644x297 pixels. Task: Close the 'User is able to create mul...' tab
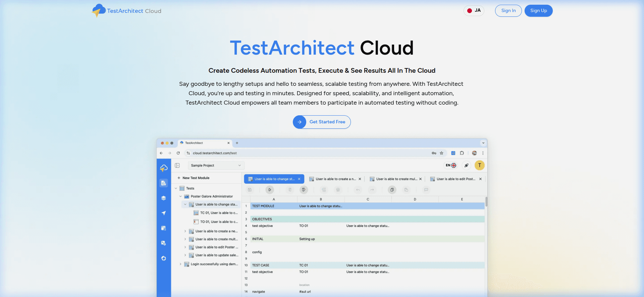pyautogui.click(x=420, y=179)
